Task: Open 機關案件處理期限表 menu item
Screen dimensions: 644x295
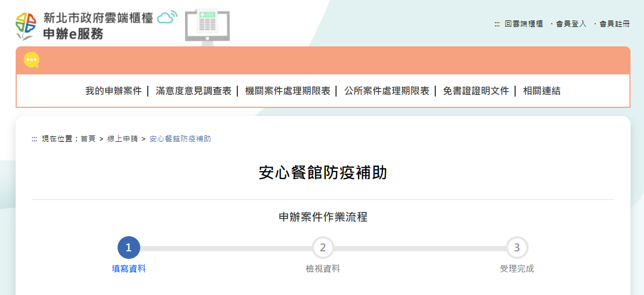Action: click(x=287, y=91)
